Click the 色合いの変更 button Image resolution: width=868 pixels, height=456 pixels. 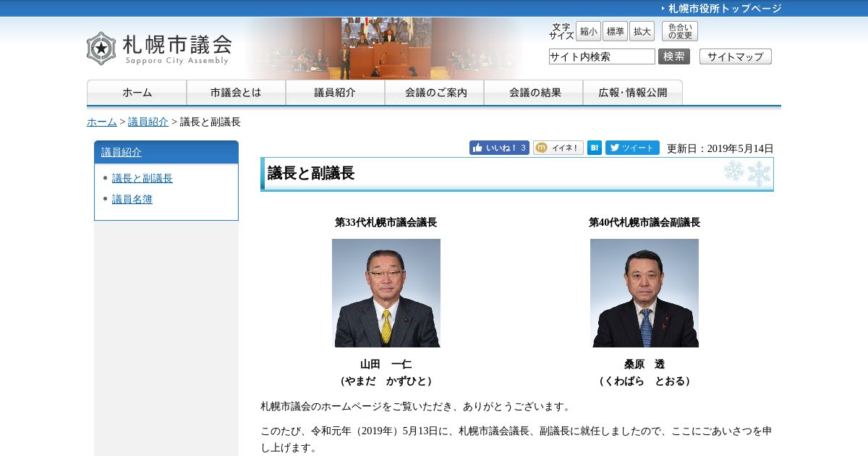(x=680, y=31)
